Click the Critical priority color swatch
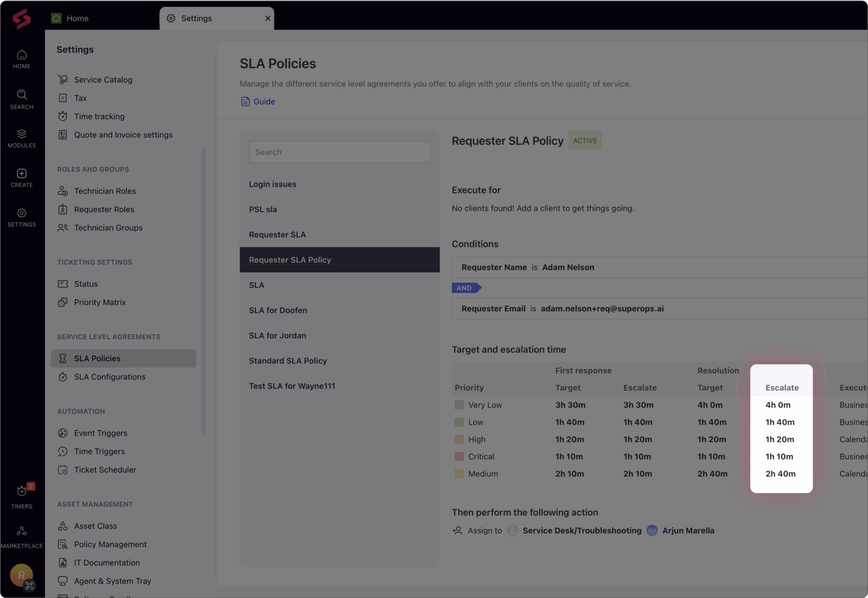 [459, 456]
